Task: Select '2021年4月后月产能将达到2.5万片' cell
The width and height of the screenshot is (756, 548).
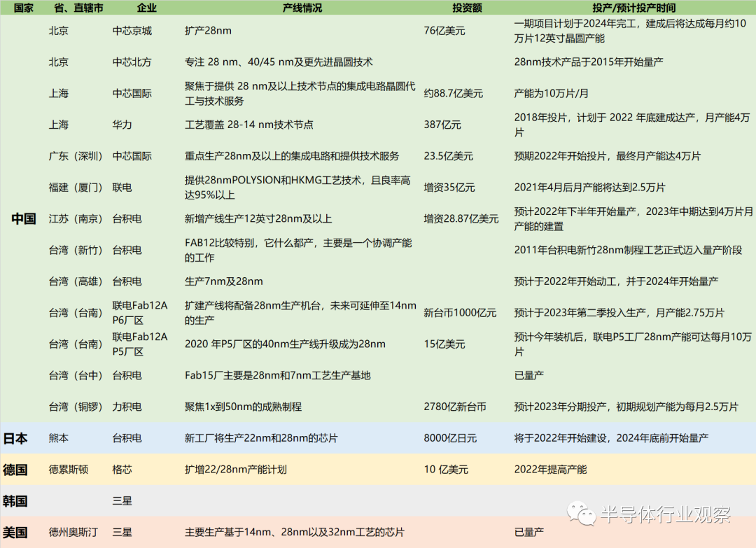Action: coord(589,188)
